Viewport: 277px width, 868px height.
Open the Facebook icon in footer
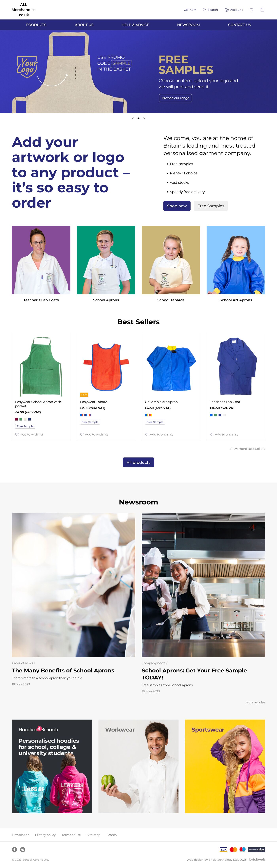tap(14, 849)
